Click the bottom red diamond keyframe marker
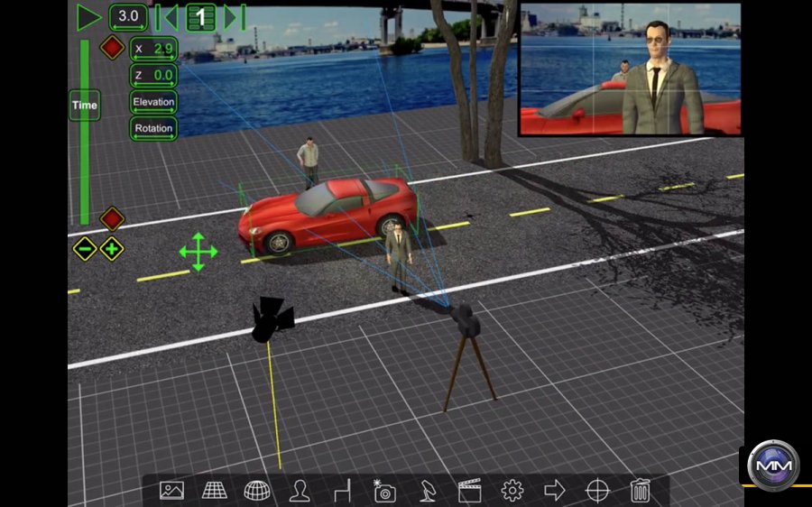 (x=113, y=218)
